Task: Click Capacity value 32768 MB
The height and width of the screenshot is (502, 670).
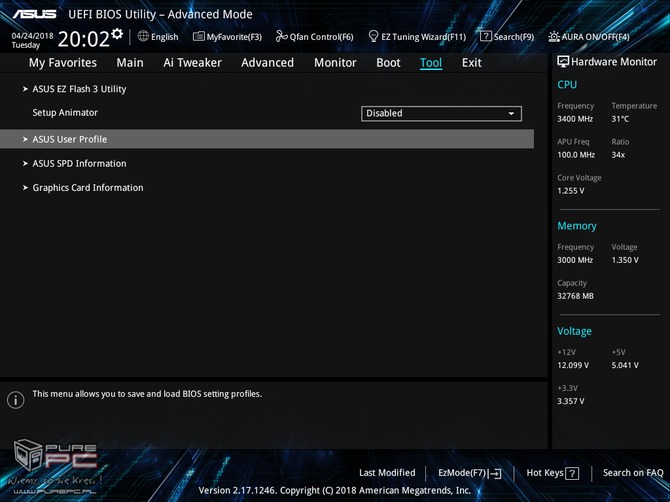Action: coord(575,296)
